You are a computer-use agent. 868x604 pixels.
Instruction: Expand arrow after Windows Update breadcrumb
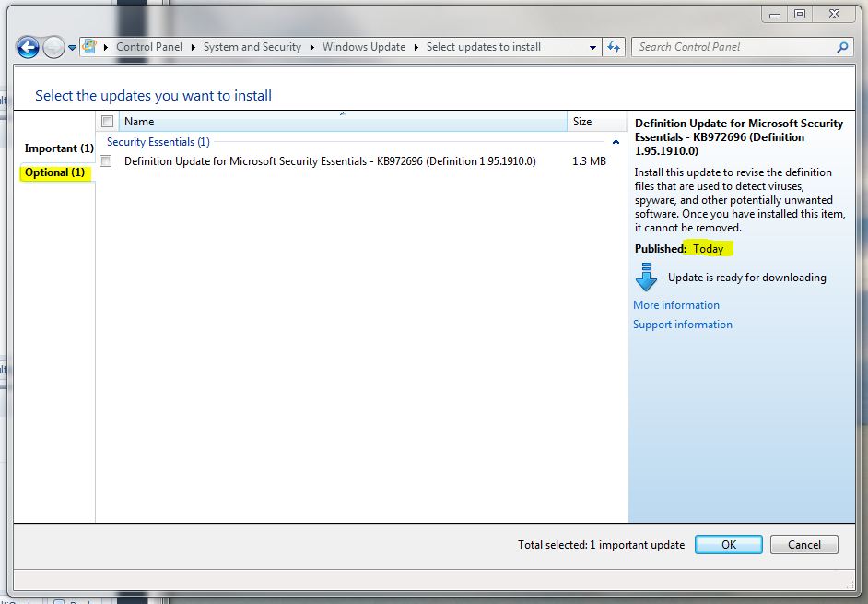[x=416, y=48]
